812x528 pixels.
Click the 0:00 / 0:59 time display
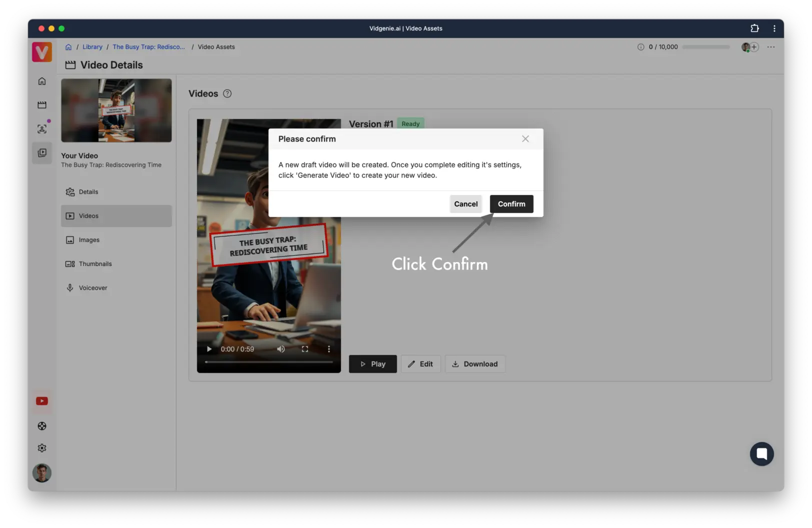coord(237,349)
